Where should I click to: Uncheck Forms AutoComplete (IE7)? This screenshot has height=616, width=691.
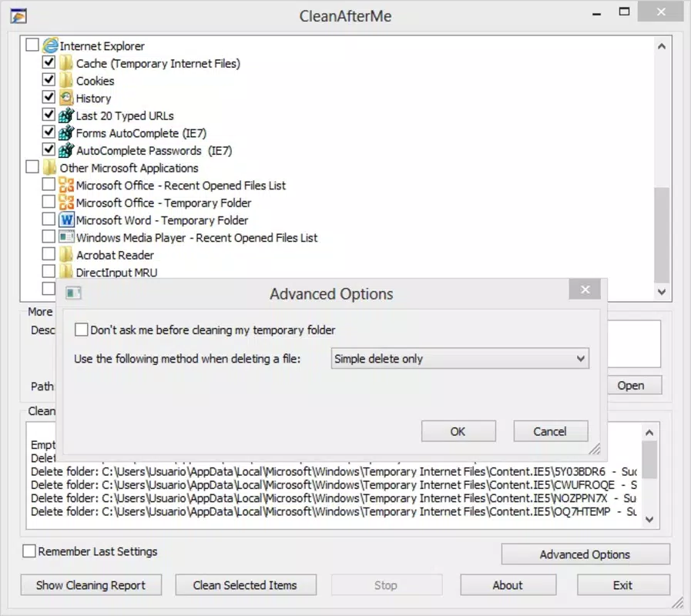(x=49, y=132)
